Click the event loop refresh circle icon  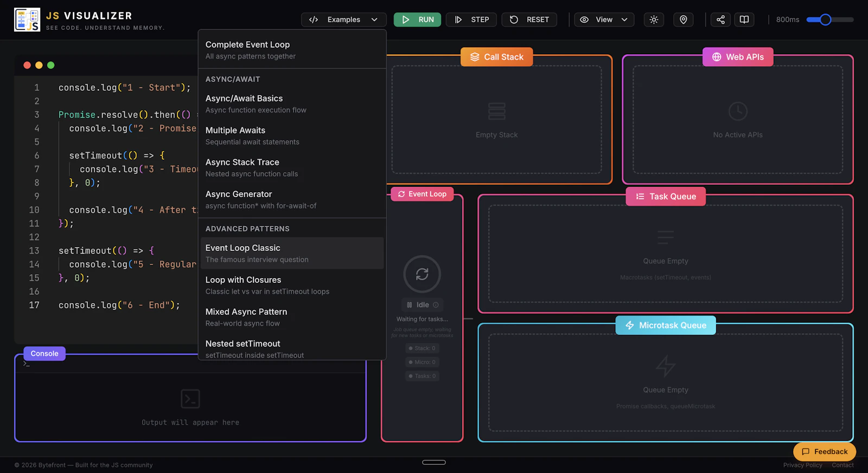(422, 274)
